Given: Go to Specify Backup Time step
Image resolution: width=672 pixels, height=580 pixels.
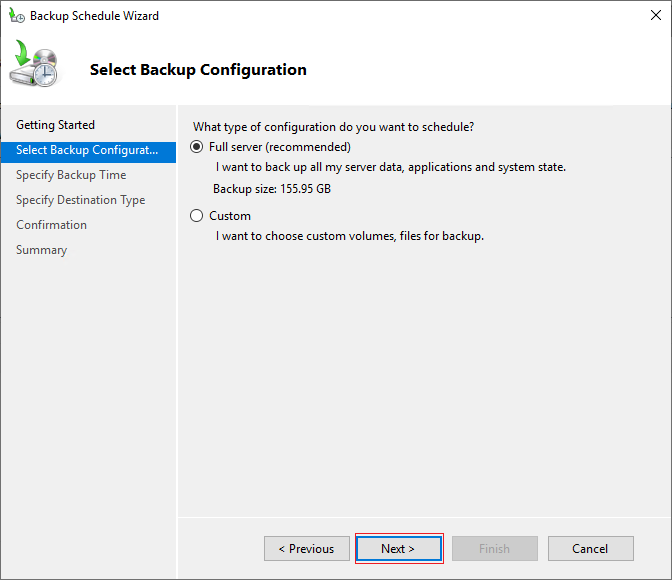Looking at the screenshot, I should 71,175.
